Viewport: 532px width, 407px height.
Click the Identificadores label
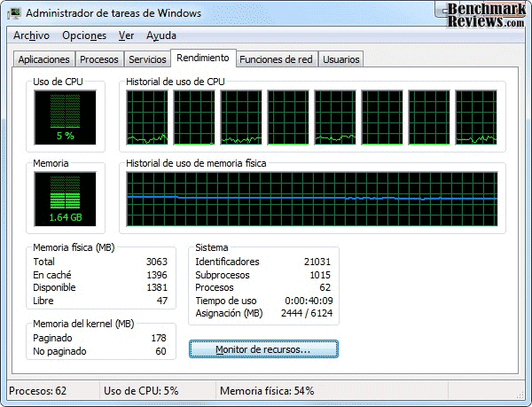[227, 262]
